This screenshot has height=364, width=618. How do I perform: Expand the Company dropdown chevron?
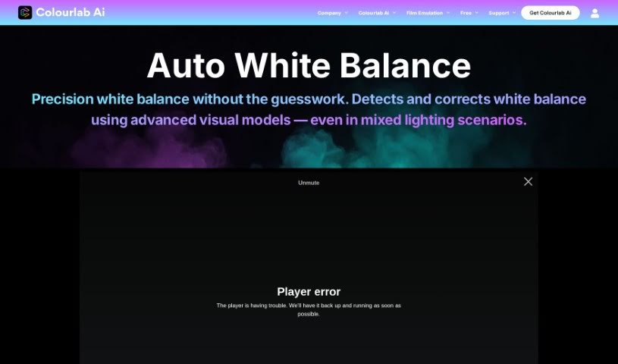coord(346,13)
